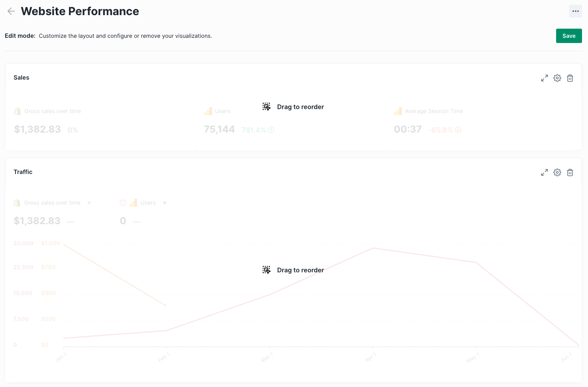Click orange legend dot by Gross sales in Traffic
Viewport: 588px width, 387px height.
tap(89, 203)
